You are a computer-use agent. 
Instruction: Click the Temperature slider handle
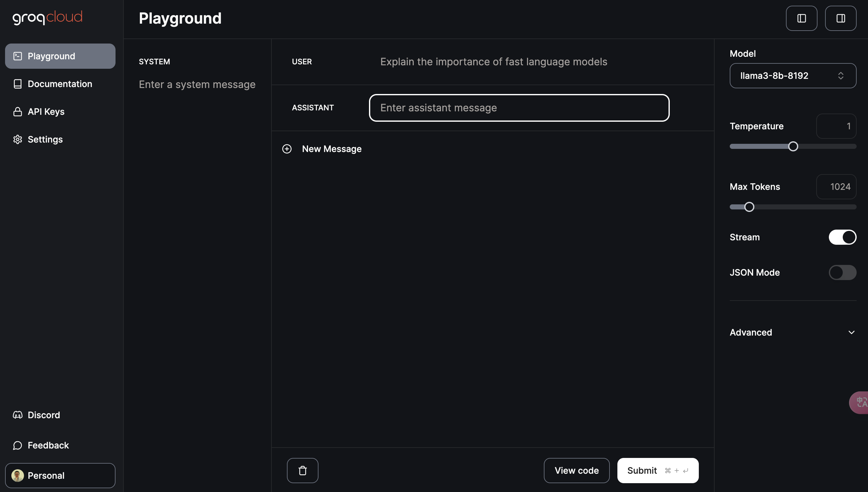point(793,146)
